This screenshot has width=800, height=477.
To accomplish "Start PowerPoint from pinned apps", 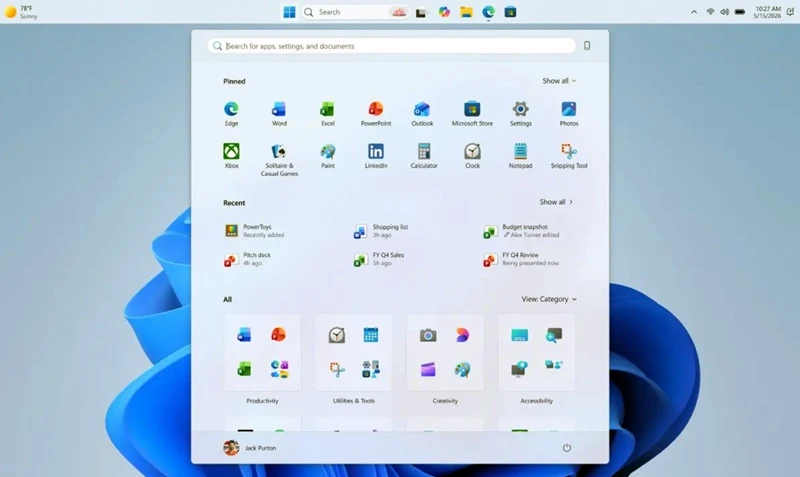I will pyautogui.click(x=376, y=113).
